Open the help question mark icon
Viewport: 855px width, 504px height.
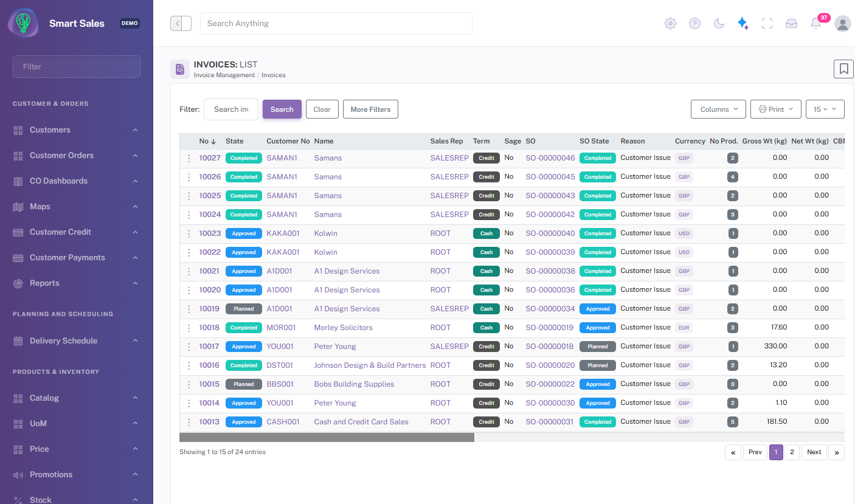[694, 23]
